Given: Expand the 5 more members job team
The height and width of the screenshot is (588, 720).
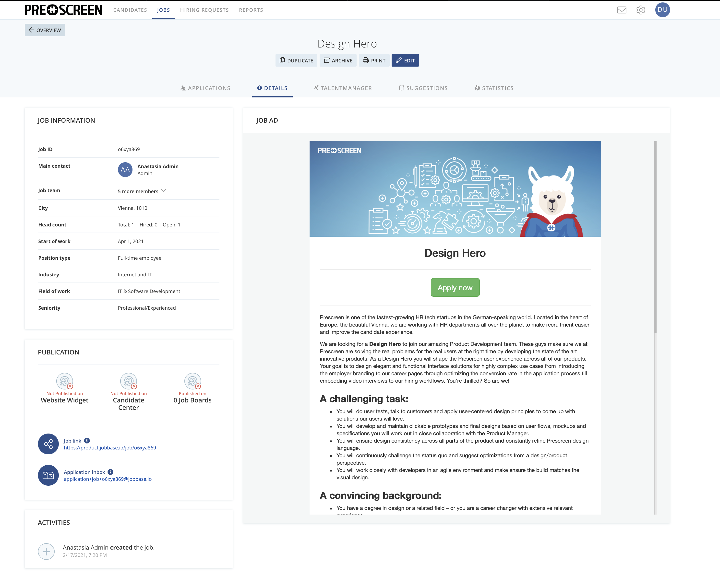Looking at the screenshot, I should coord(142,191).
